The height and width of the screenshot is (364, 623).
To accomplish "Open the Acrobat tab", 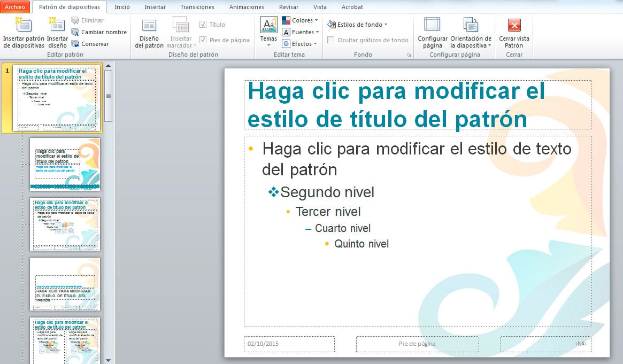I will click(x=352, y=7).
